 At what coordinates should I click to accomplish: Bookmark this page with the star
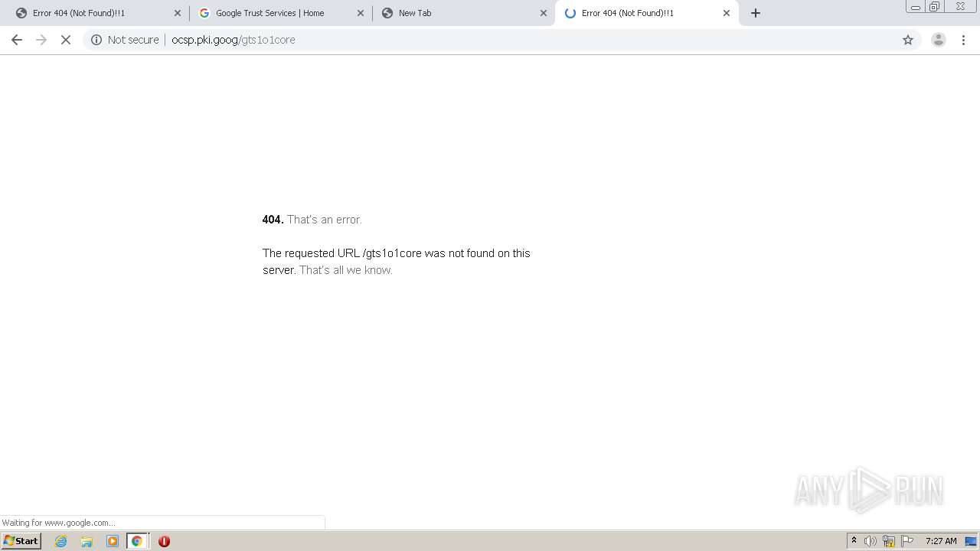coord(908,40)
